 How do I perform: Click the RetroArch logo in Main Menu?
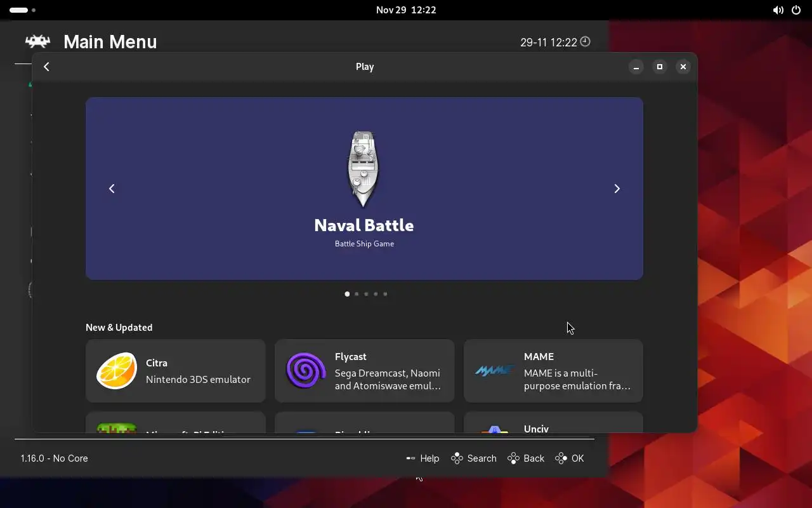tap(37, 42)
